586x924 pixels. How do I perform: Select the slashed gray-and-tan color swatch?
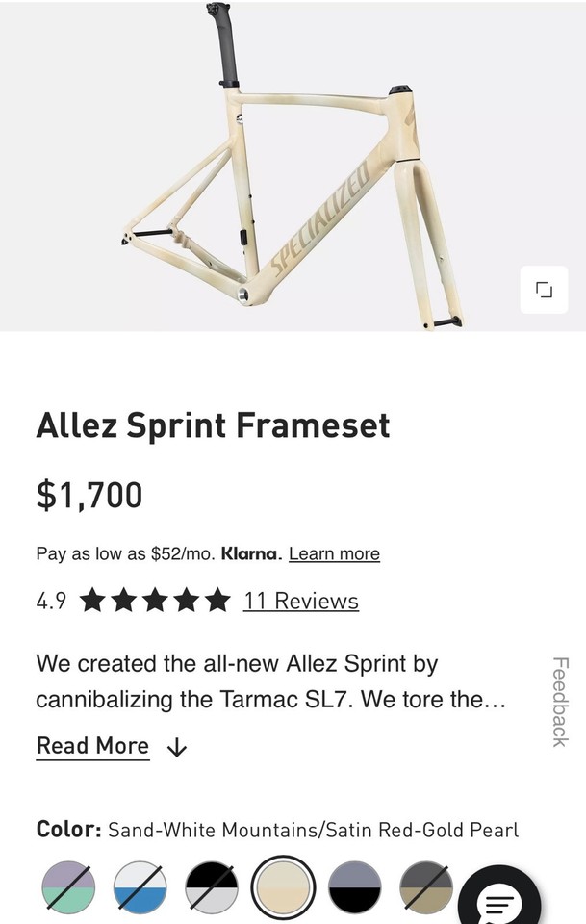click(x=427, y=887)
